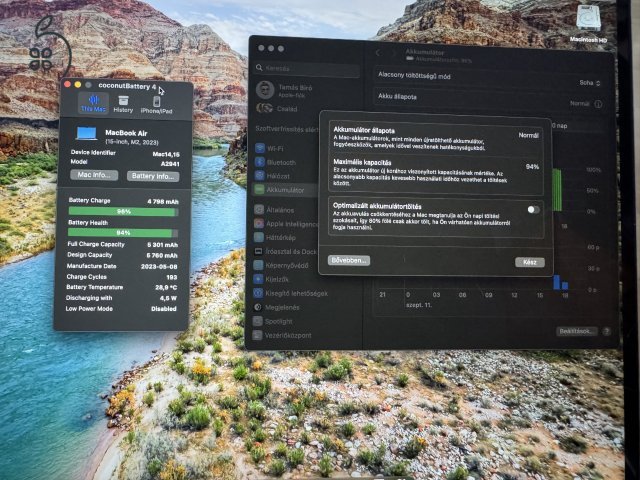Screen dimensions: 640x480
Task: Click Maximális kapacitás 94% value
Action: 532,167
